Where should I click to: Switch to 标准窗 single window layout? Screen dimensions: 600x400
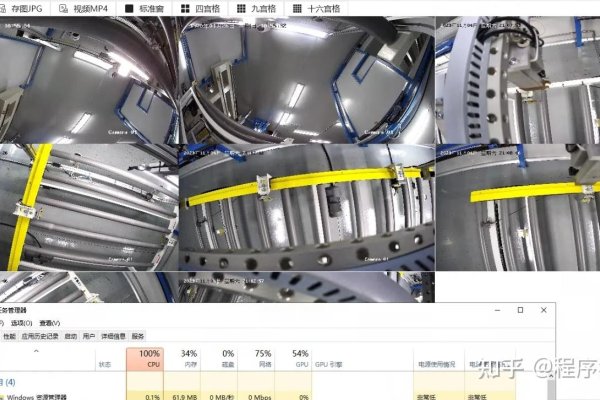click(144, 8)
